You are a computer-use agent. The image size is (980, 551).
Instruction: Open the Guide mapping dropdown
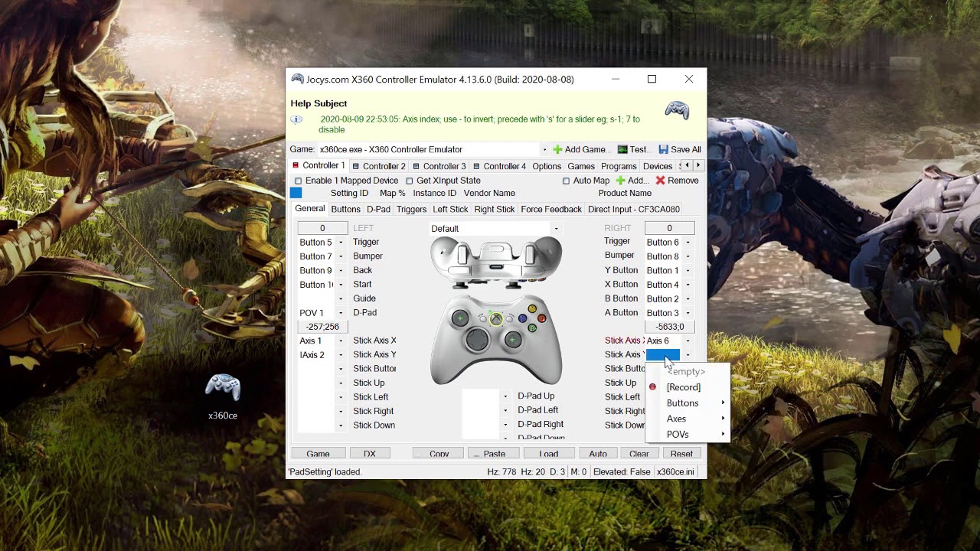click(x=341, y=299)
